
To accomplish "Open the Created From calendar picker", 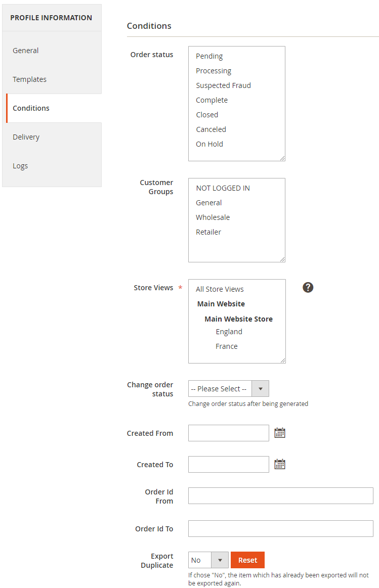I will coord(280,433).
